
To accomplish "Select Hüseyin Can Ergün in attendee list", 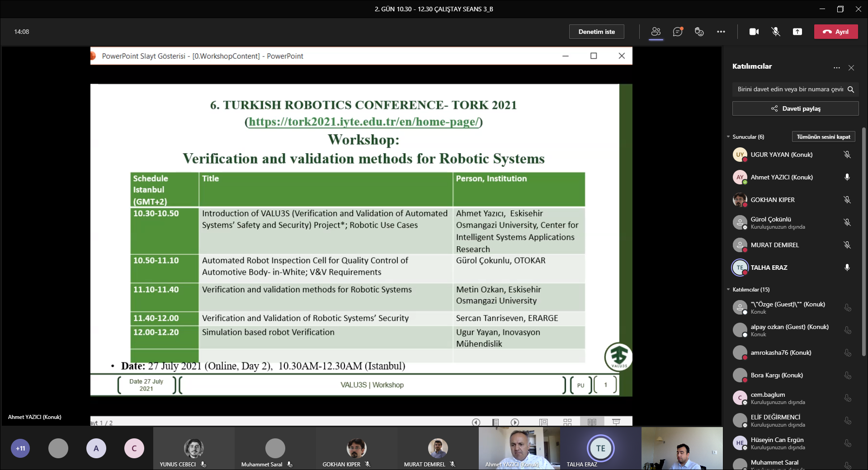I will point(792,443).
